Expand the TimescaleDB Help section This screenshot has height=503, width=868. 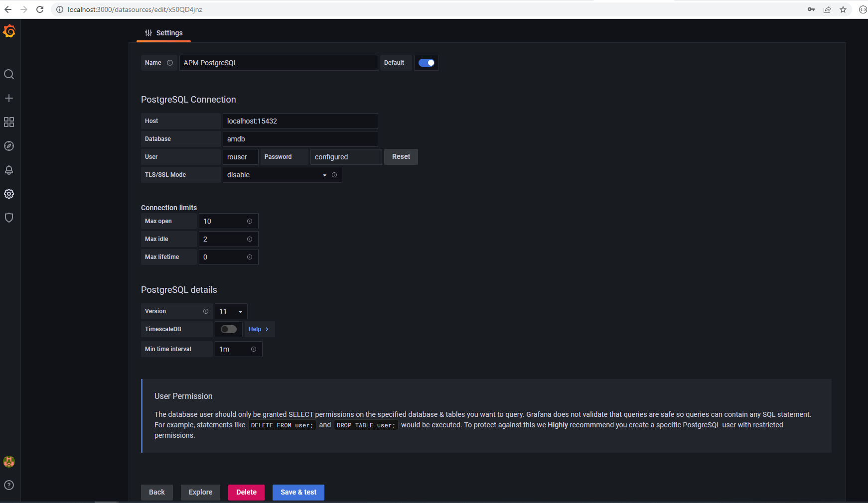tap(259, 329)
